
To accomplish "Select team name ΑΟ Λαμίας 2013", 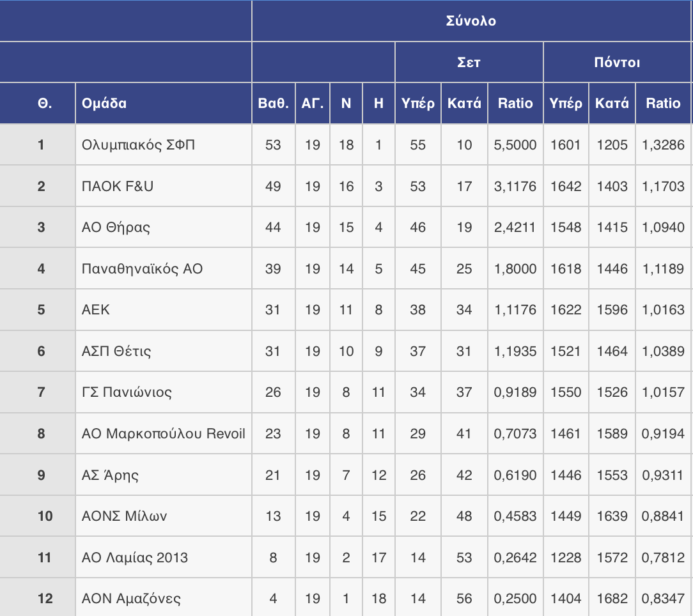I will pos(135,558).
